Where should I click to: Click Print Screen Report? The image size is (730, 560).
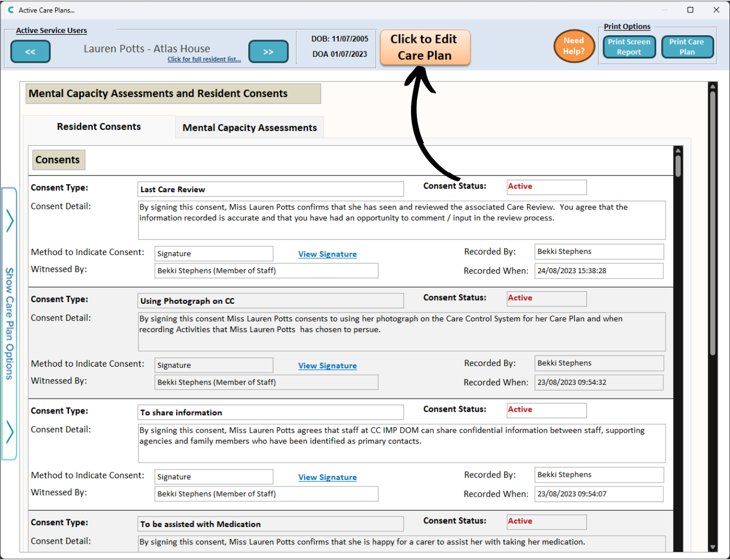tap(629, 47)
